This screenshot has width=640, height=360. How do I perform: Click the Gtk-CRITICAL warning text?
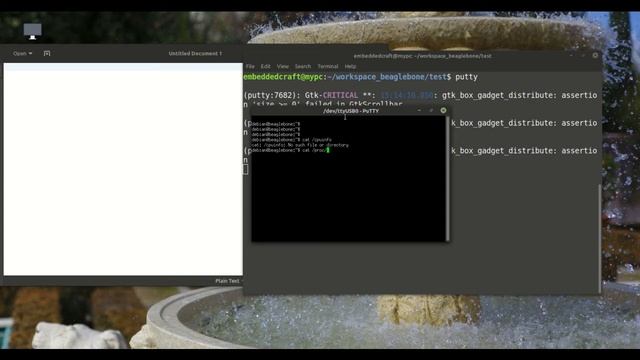click(x=331, y=95)
